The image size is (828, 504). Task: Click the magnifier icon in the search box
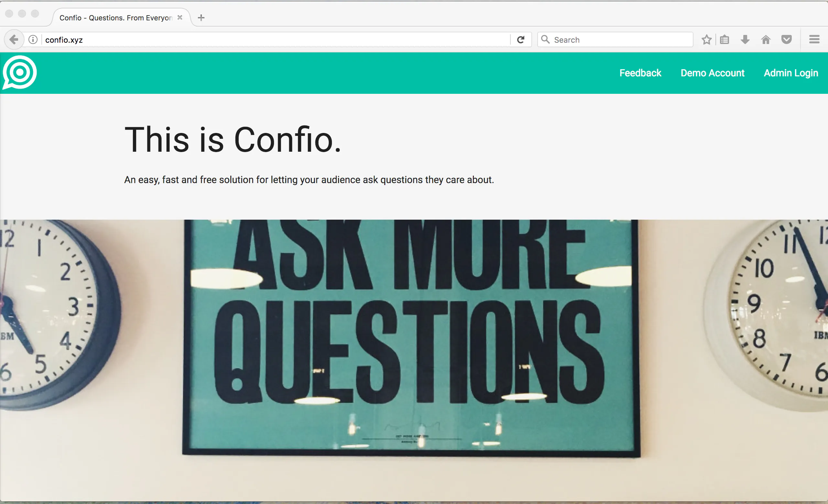[x=545, y=40]
